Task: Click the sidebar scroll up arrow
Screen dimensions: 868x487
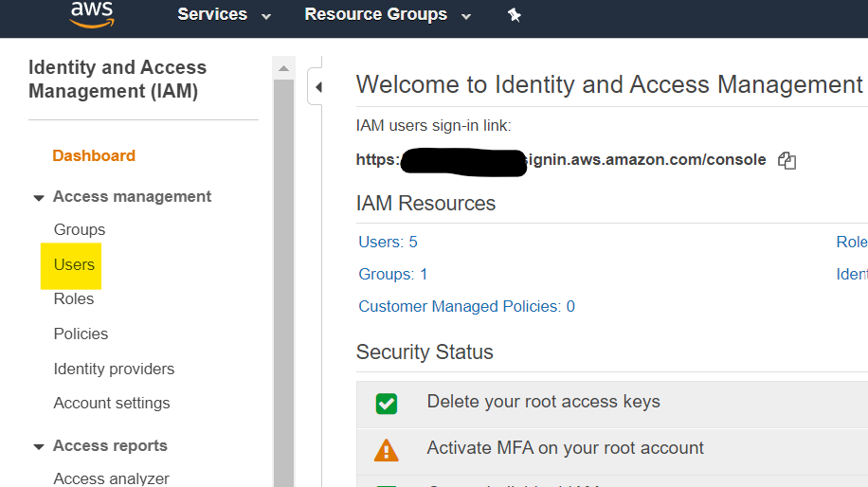Action: click(x=283, y=68)
